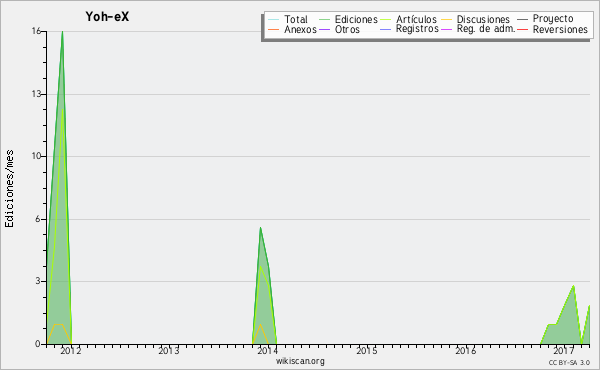The width and height of the screenshot is (600, 370).
Task: Click the Yoh-eX chart title
Action: click(x=107, y=16)
